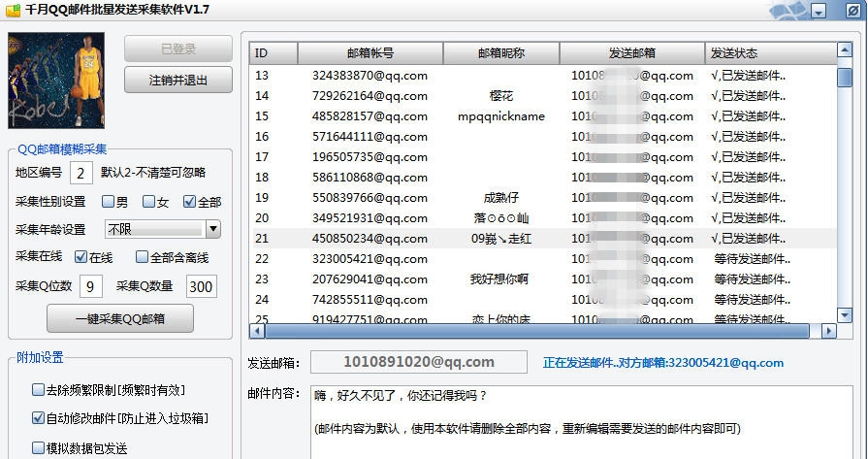Click the ID 16 cell
The height and width of the screenshot is (459, 868).
(x=262, y=137)
